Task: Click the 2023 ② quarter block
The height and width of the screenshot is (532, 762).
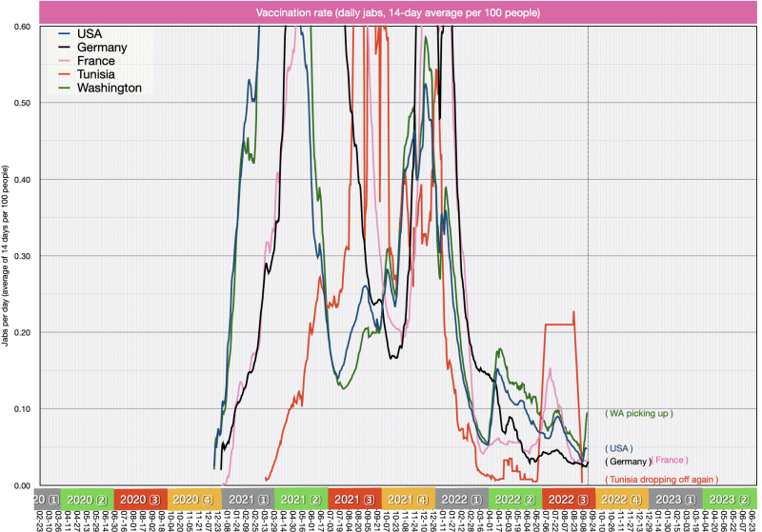Action: (730, 499)
